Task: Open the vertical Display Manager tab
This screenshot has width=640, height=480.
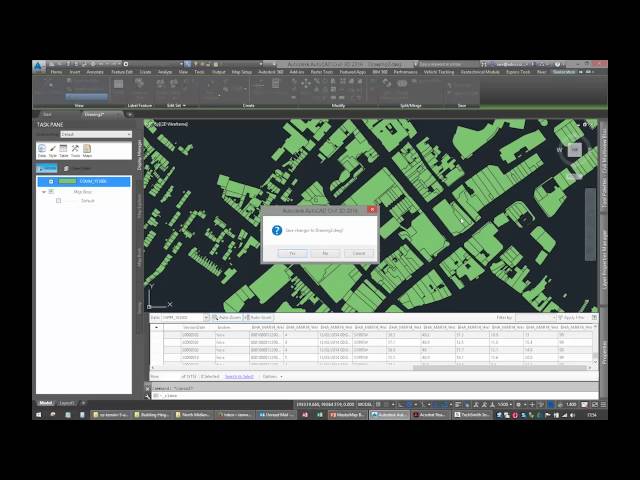Action: point(139,154)
